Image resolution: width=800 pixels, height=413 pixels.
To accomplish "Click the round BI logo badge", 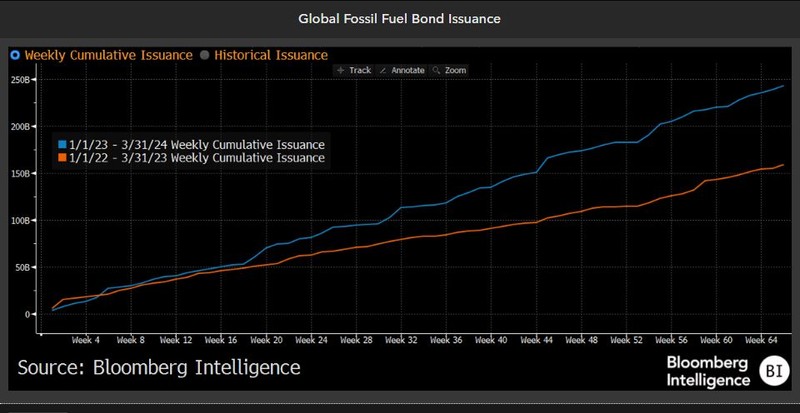I will pyautogui.click(x=774, y=371).
